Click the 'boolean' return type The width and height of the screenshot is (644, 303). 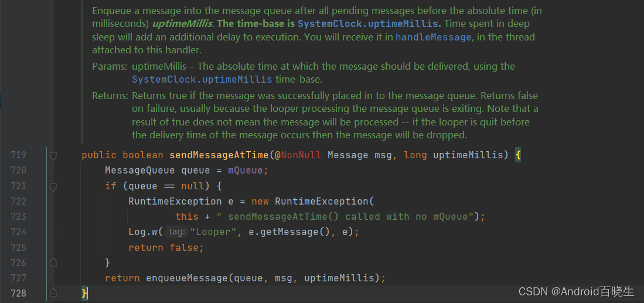point(144,155)
